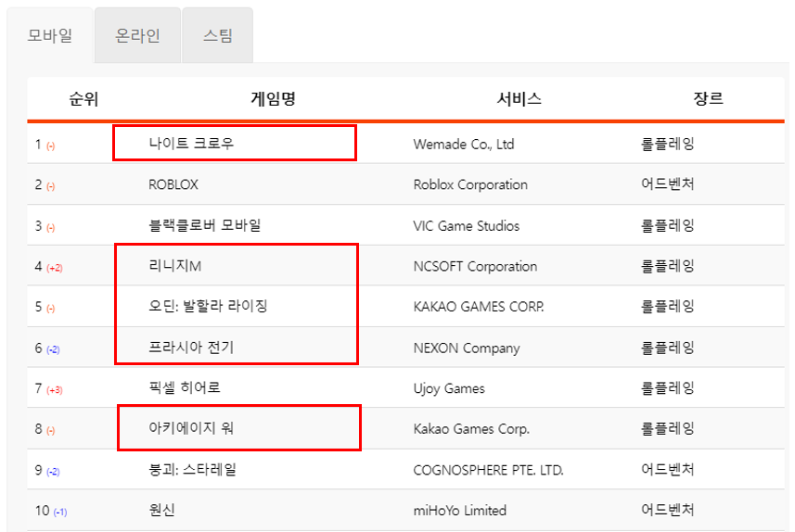Select game name 나이트 크로우
Screen dimensions: 795x532
(191, 144)
